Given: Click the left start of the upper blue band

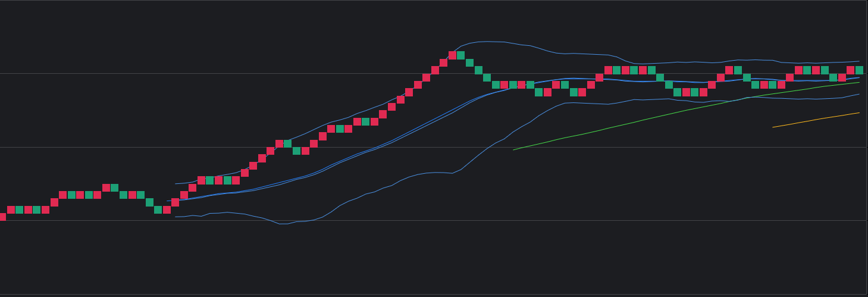Looking at the screenshot, I should point(176,183).
